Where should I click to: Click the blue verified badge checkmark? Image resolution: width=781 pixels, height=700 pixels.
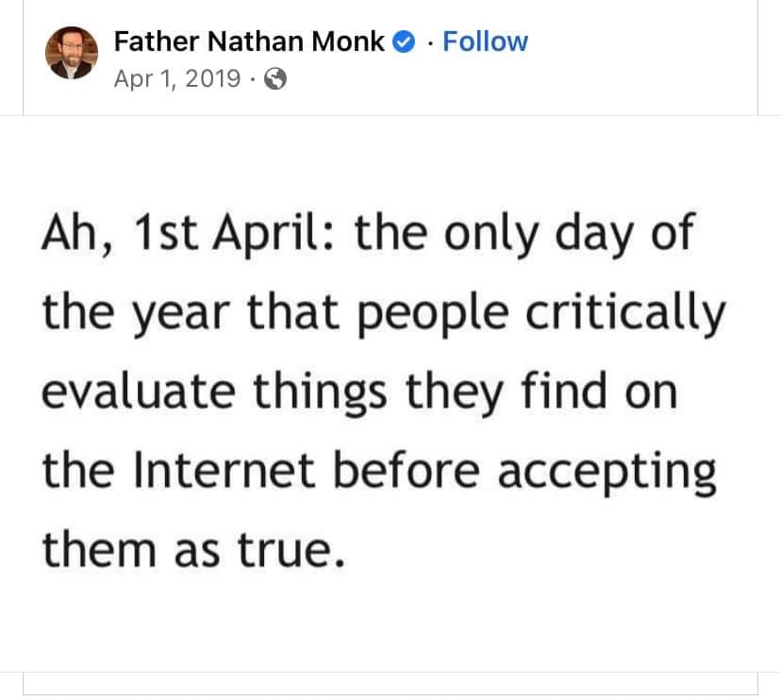[405, 42]
